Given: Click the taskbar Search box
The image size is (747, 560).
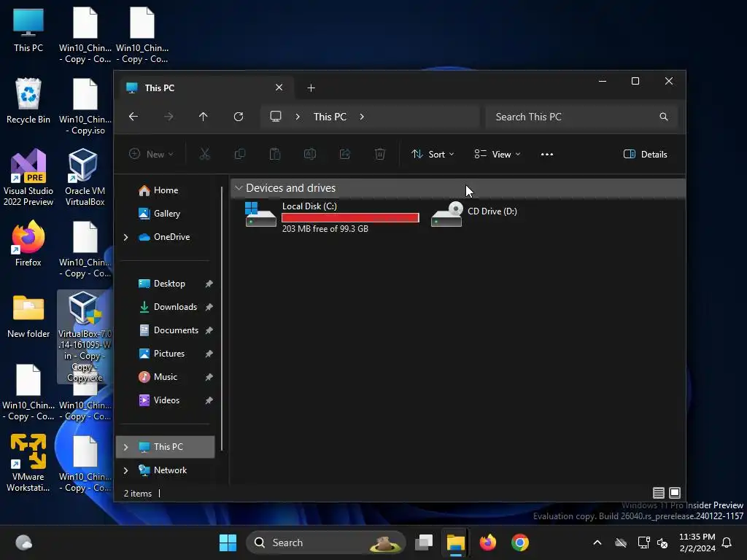Looking at the screenshot, I should (x=325, y=542).
